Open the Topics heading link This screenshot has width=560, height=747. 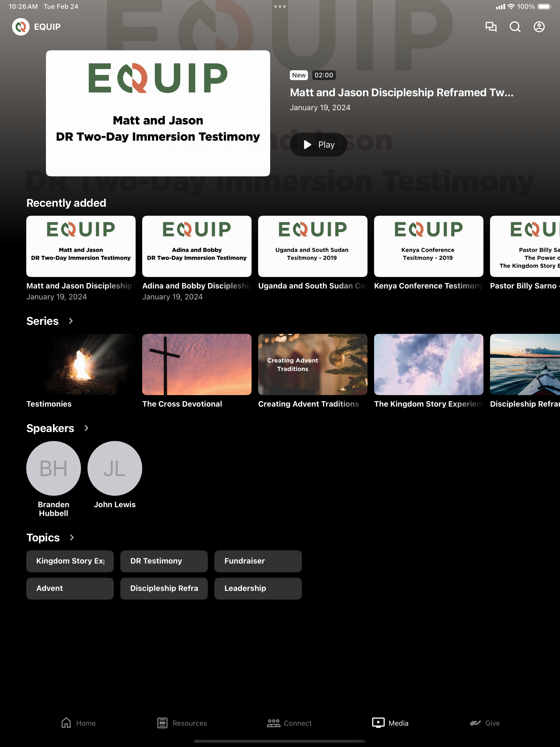tap(43, 537)
